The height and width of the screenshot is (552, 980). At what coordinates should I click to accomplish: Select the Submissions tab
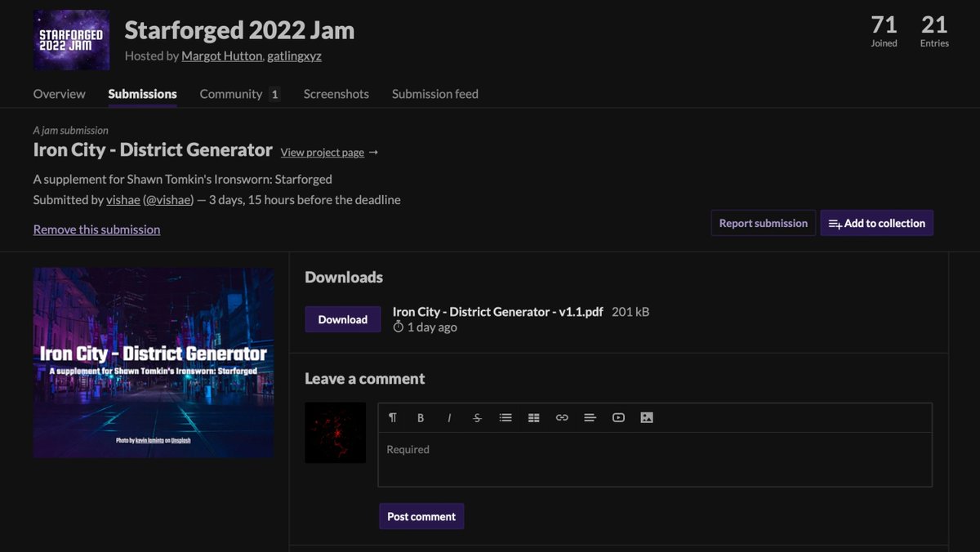pyautogui.click(x=142, y=94)
